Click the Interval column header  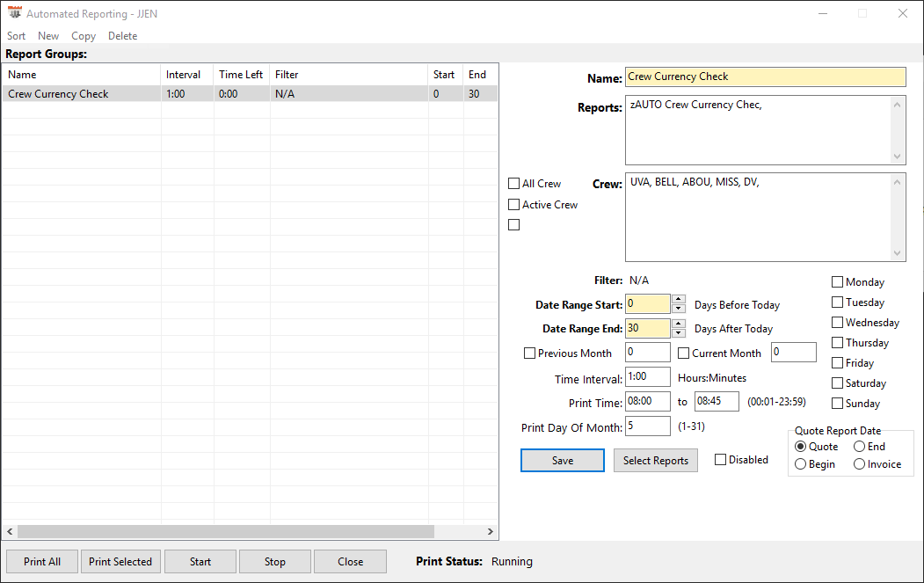[x=187, y=75]
